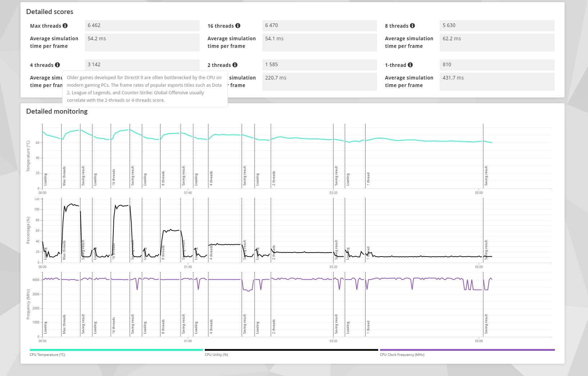Click the 62.2 ms simulation time value
This screenshot has width=588, height=376.
point(497,42)
